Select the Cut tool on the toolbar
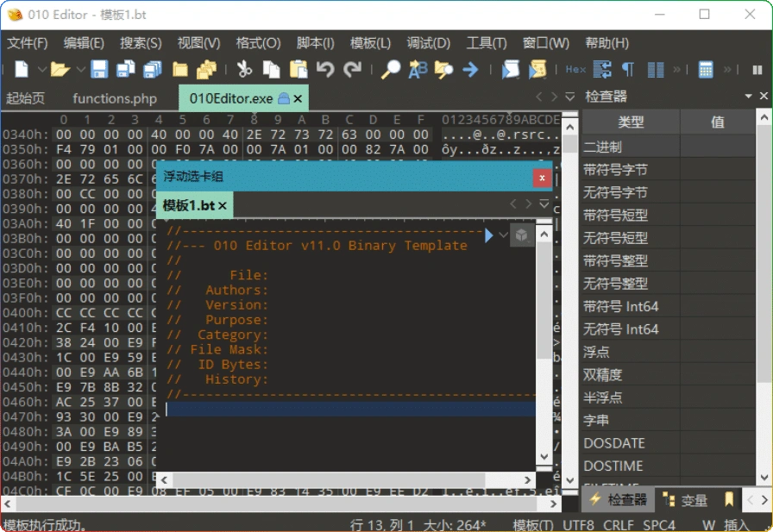Viewport: 773px width, 532px height. pyautogui.click(x=245, y=69)
